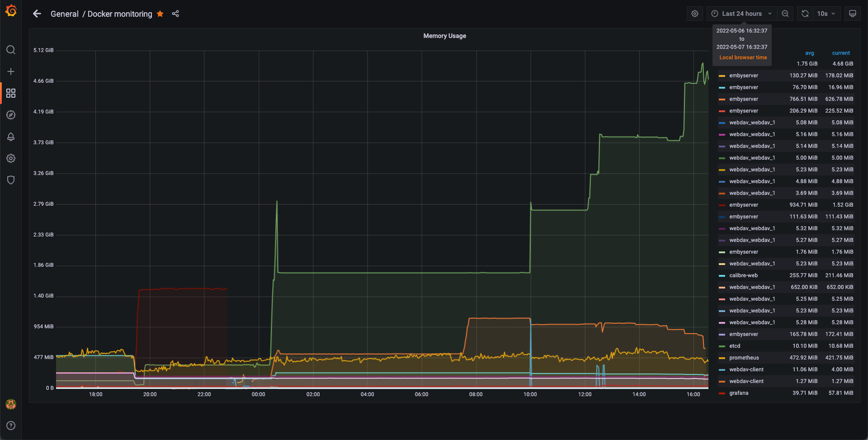Open Server Admin shield icon
868x440 pixels.
[x=11, y=180]
